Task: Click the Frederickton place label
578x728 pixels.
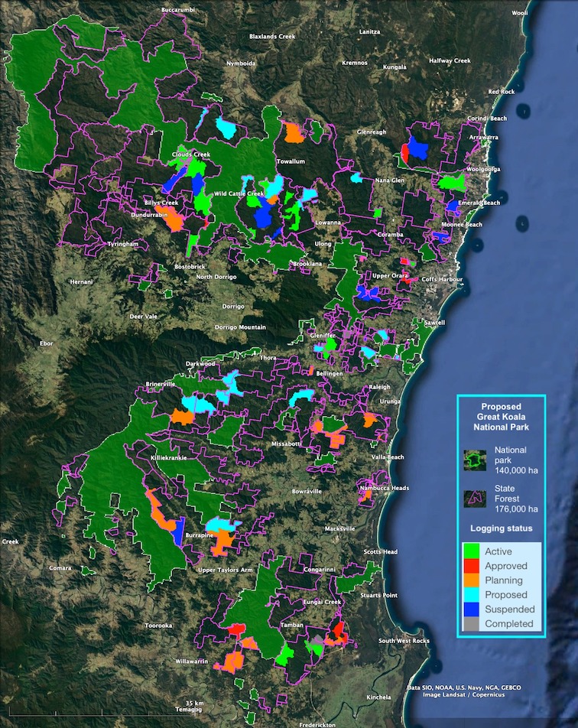Action: coord(317,725)
